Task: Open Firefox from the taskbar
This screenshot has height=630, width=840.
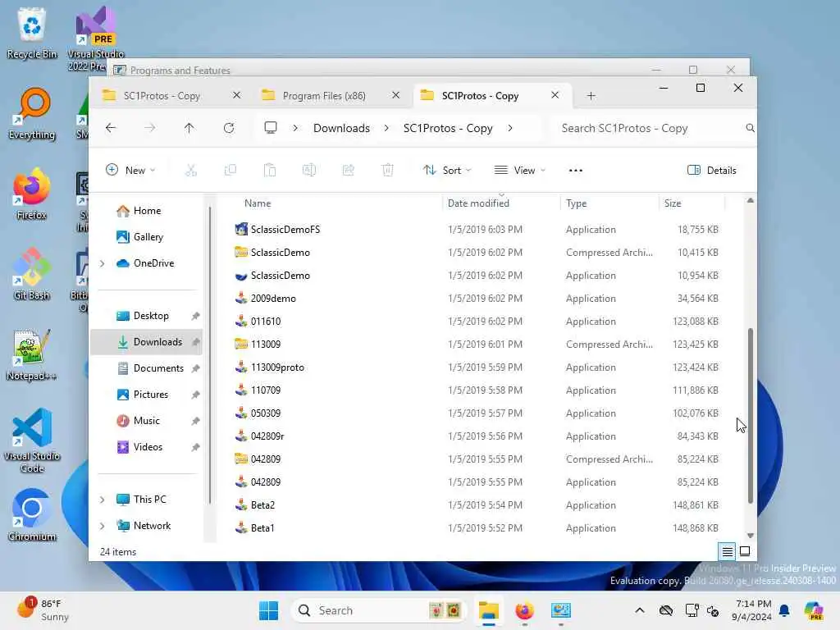Action: (524, 610)
